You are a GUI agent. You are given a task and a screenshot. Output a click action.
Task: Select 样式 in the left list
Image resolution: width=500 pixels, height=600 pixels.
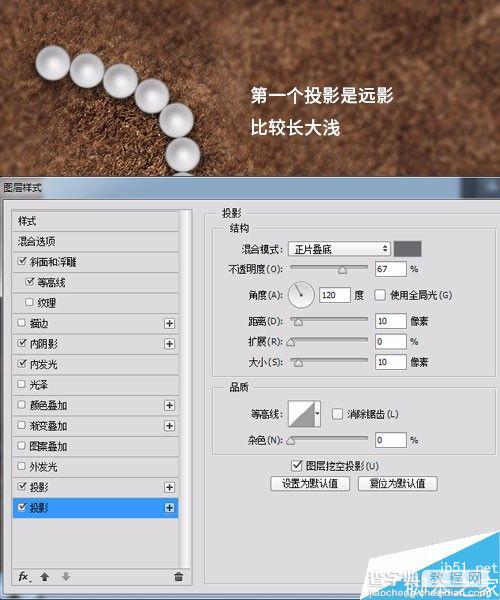click(x=96, y=221)
